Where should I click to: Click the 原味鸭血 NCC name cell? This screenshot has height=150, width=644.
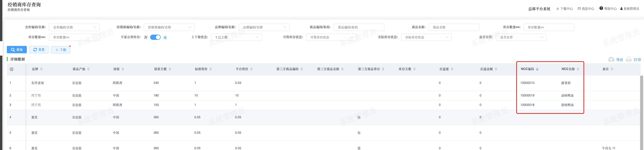(x=567, y=105)
